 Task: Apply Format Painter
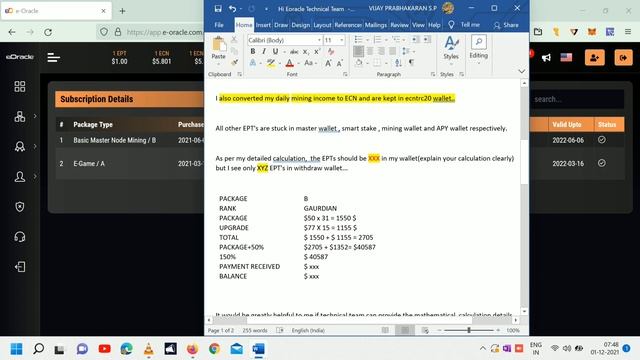click(x=234, y=62)
